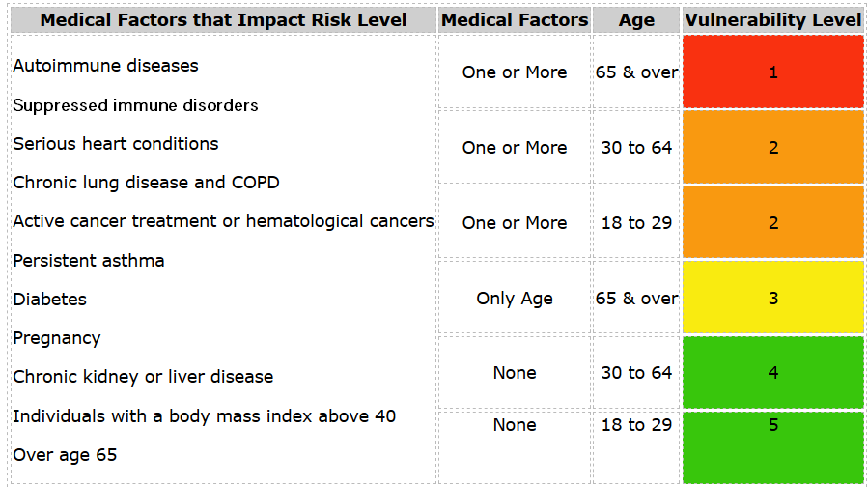Screen dimensions: 868x487
Task: Select the "Vulnerability Level" column header
Action: point(772,20)
